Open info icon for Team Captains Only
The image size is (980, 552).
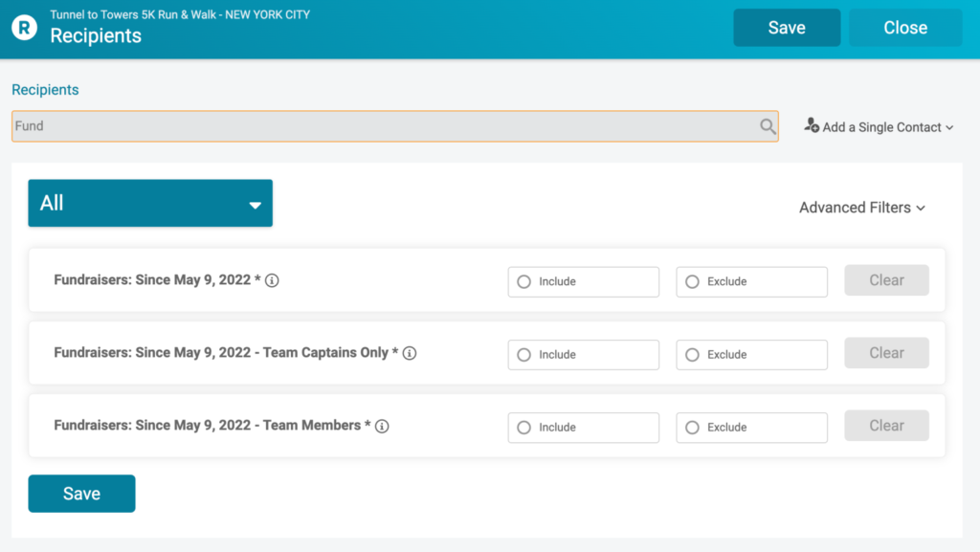point(410,353)
